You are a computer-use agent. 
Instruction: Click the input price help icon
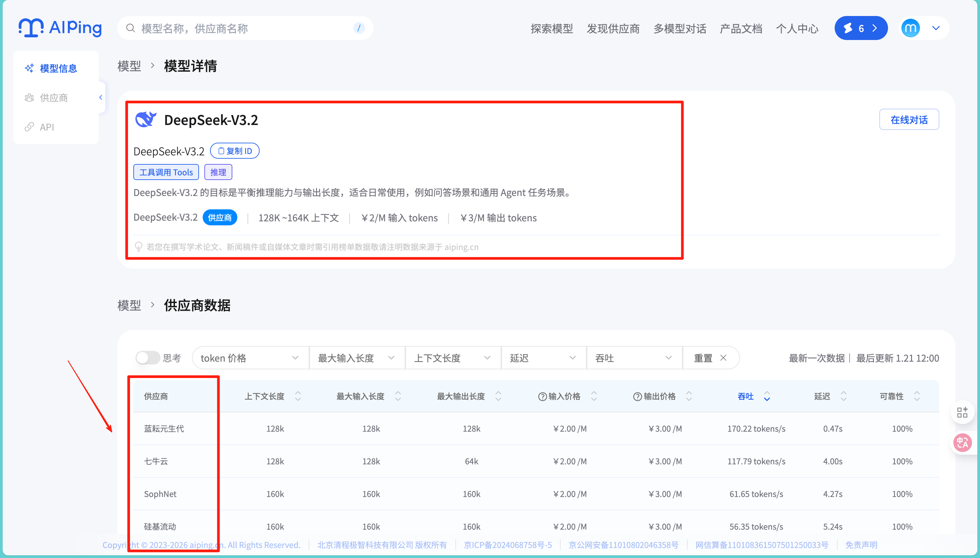tap(542, 397)
